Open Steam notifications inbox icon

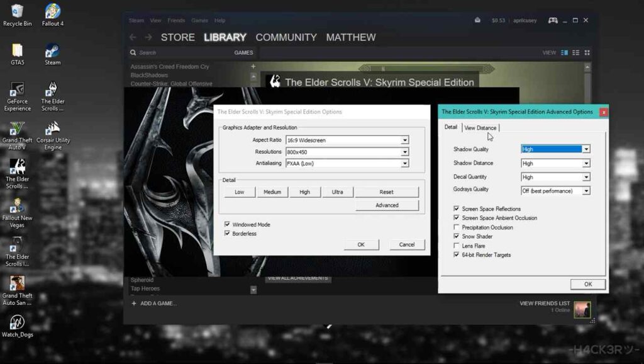pyautogui.click(x=477, y=20)
